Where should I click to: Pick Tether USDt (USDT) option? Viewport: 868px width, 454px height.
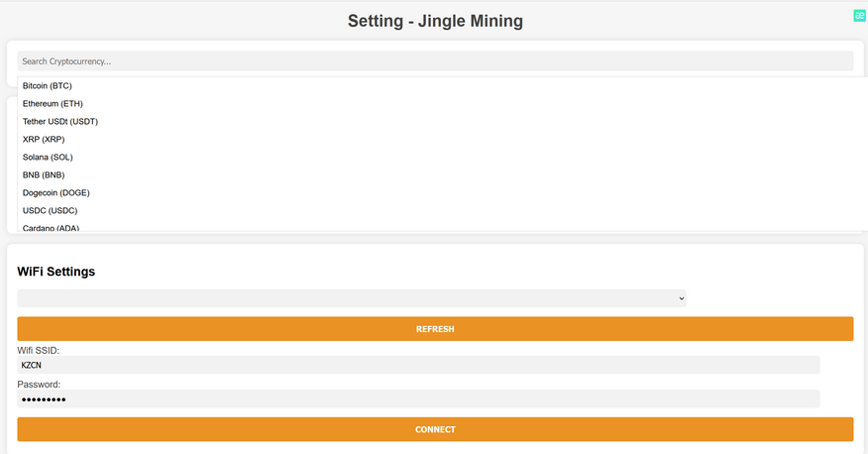point(60,122)
